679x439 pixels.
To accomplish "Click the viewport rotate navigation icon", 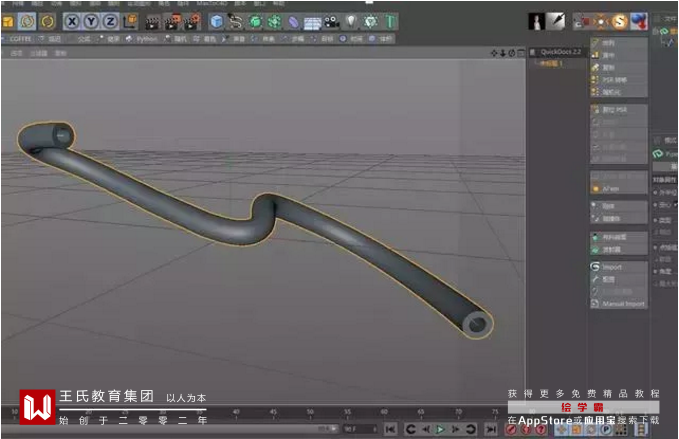I will point(512,53).
